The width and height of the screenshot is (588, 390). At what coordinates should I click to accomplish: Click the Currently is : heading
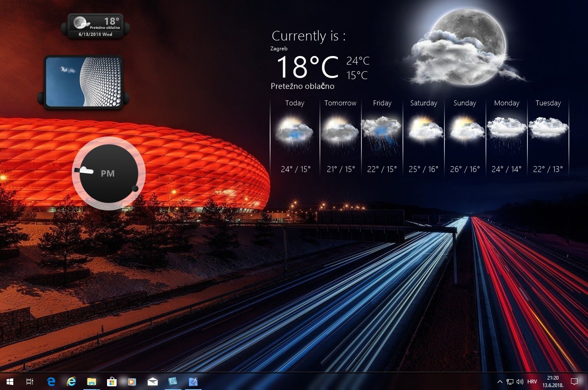(x=308, y=36)
